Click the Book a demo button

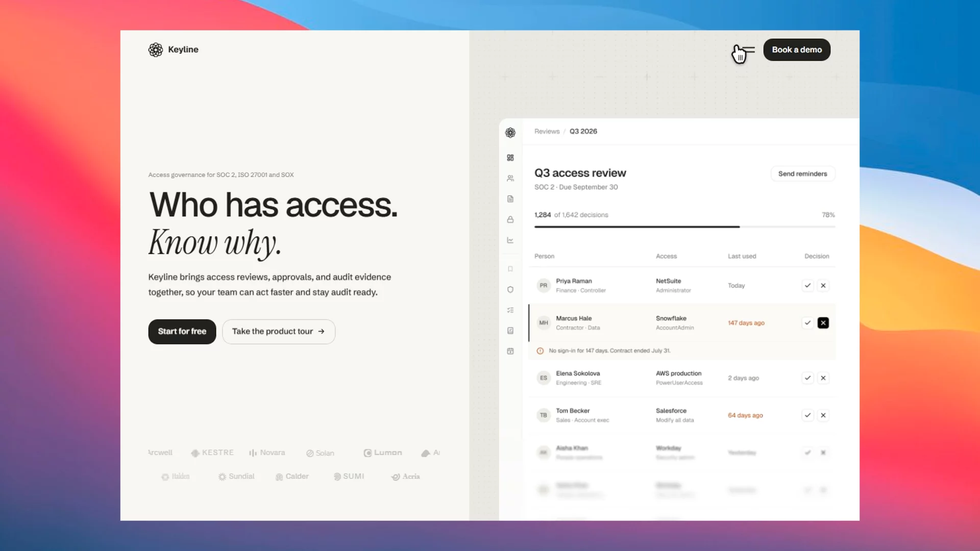[797, 49]
